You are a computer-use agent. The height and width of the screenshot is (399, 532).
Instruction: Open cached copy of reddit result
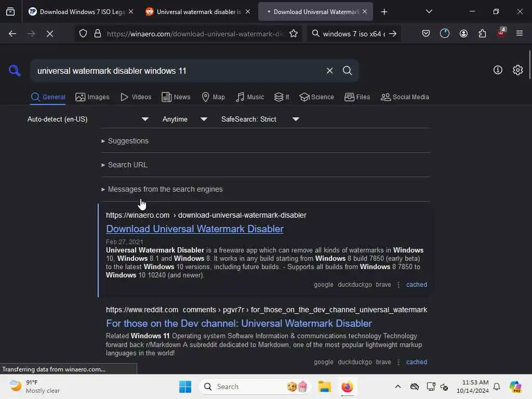tap(417, 362)
